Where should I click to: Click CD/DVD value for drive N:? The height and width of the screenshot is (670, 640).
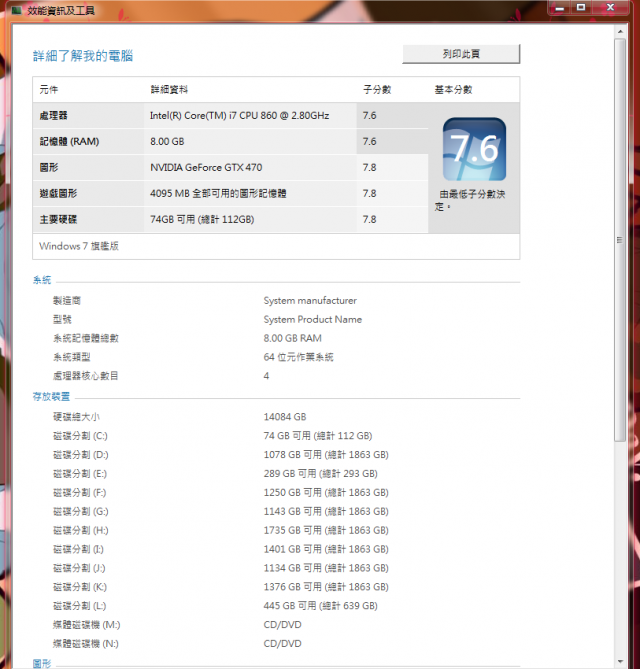pyautogui.click(x=282, y=644)
